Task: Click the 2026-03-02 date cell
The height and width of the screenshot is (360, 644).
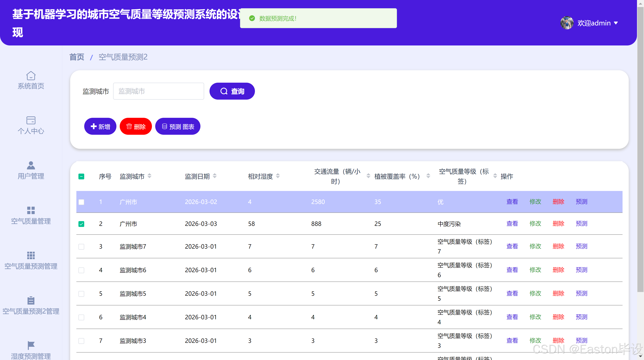Action: click(201, 202)
